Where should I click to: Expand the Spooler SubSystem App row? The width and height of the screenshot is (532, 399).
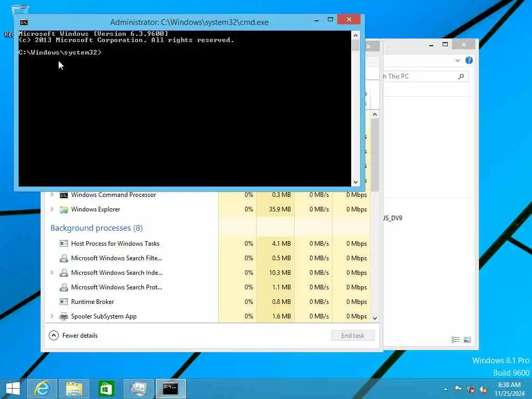point(52,316)
